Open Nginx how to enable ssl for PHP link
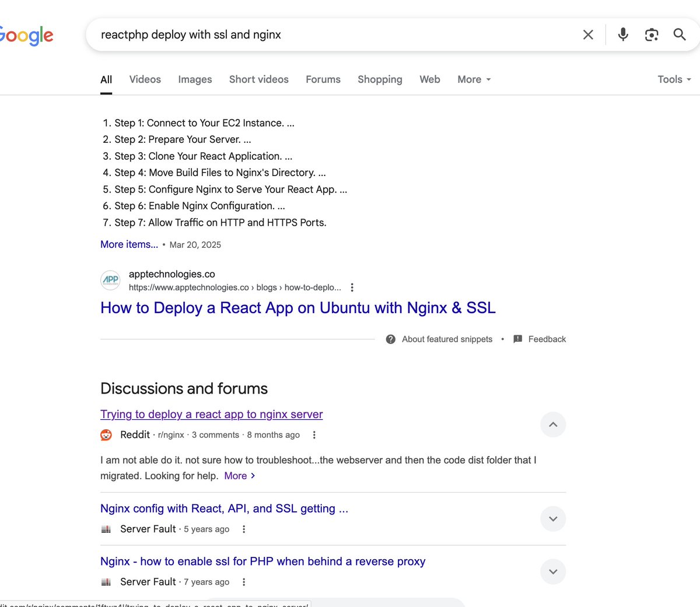Viewport: 700px width, 607px height. tap(262, 562)
